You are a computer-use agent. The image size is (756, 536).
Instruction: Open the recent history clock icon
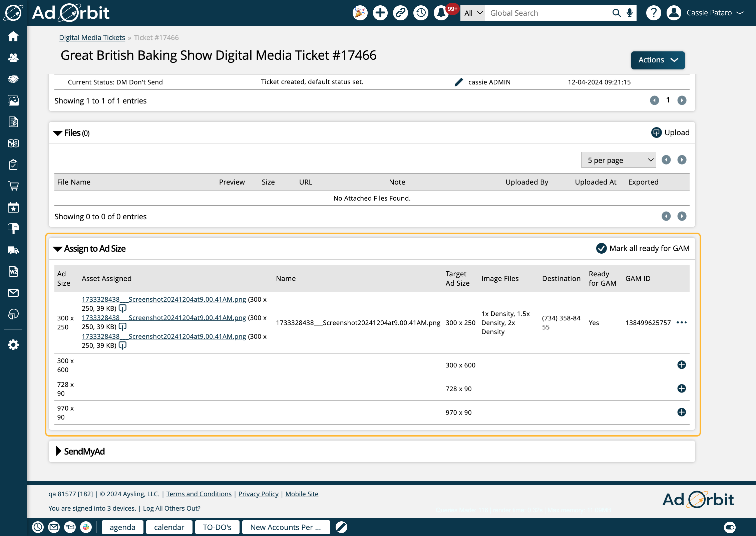pyautogui.click(x=421, y=13)
